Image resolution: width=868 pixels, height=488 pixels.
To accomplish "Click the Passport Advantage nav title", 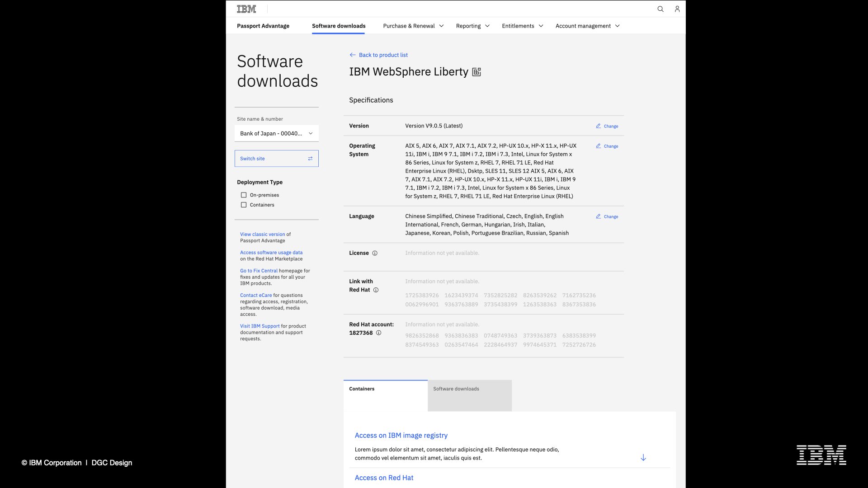I will coord(263,26).
